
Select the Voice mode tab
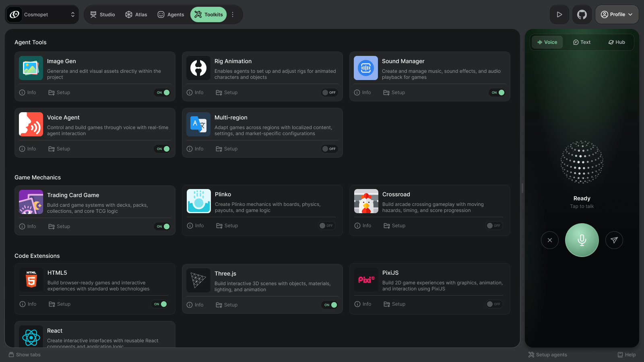[x=547, y=42]
